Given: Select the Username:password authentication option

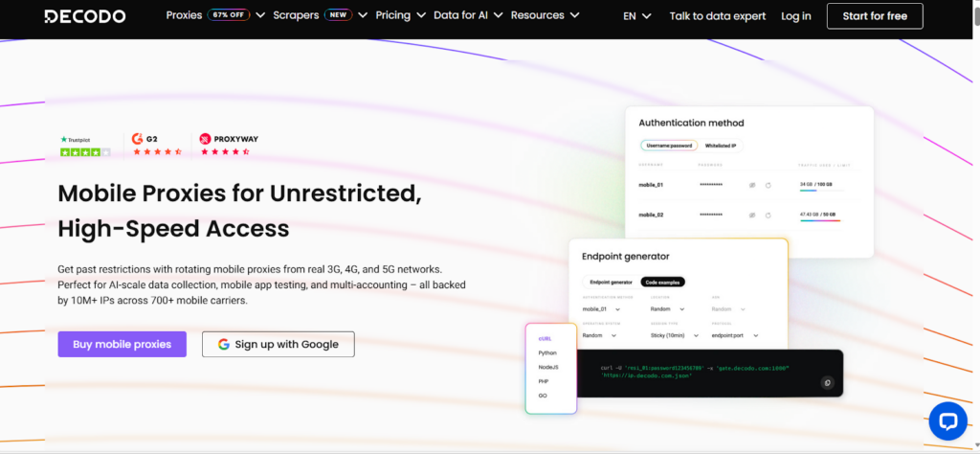Looking at the screenshot, I should 668,146.
